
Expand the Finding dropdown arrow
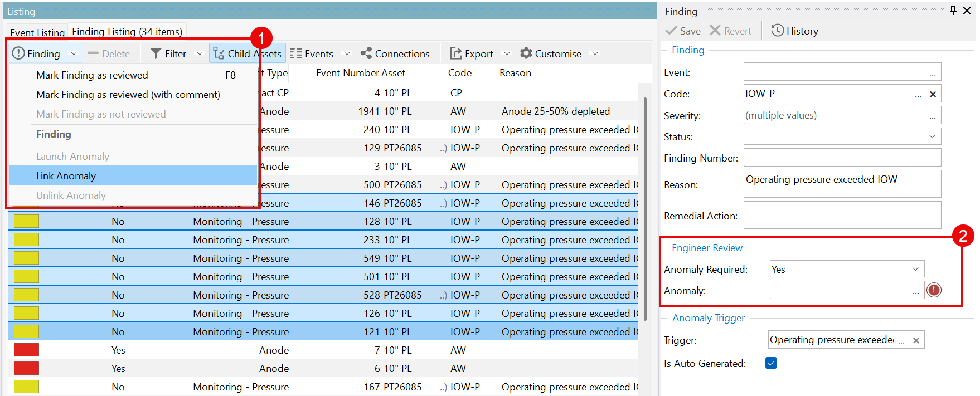73,53
